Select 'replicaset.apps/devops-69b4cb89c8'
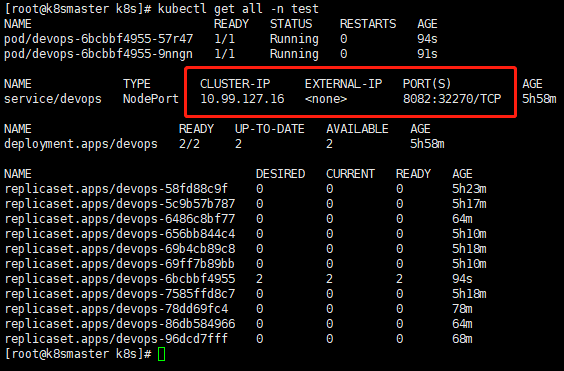The height and width of the screenshot is (371, 564). point(120,249)
